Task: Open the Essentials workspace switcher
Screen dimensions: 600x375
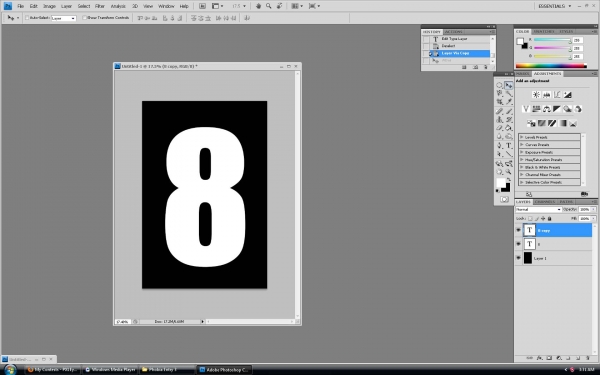Action: click(555, 6)
